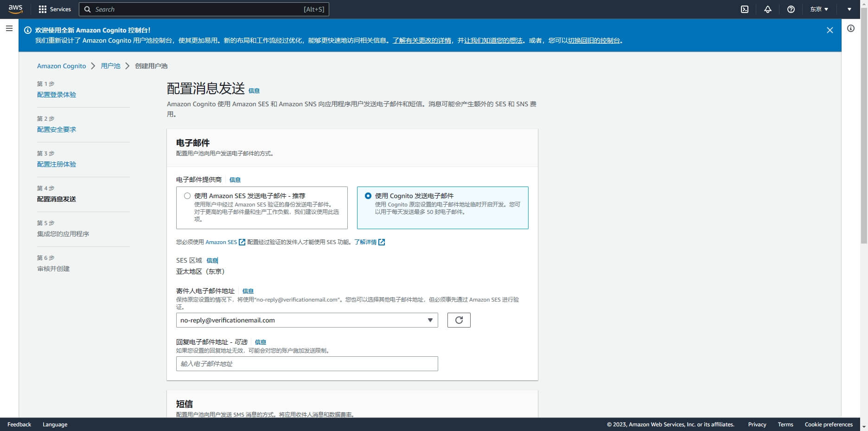Dismiss the blue welcome banner
This screenshot has height=431, width=868.
coord(830,30)
